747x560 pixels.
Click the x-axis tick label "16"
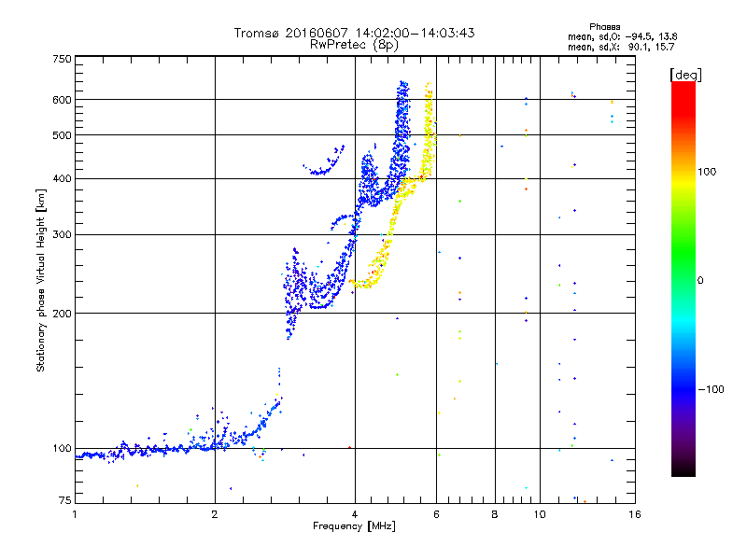point(635,514)
